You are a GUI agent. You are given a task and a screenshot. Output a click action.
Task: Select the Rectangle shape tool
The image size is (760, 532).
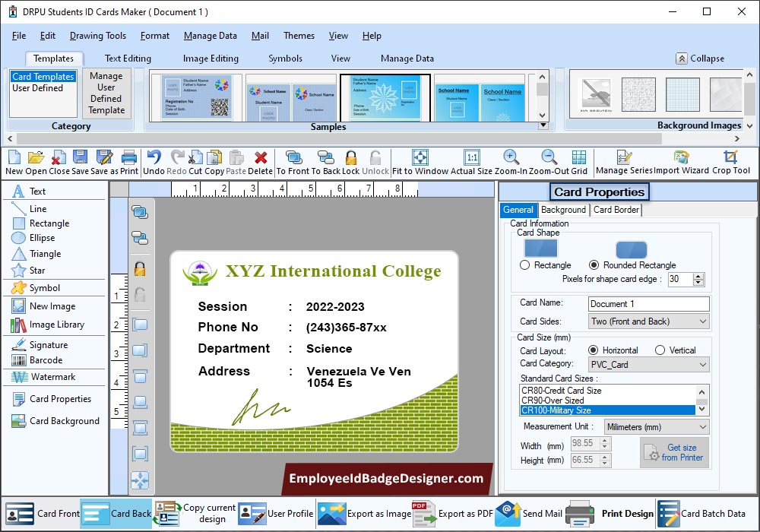41,223
